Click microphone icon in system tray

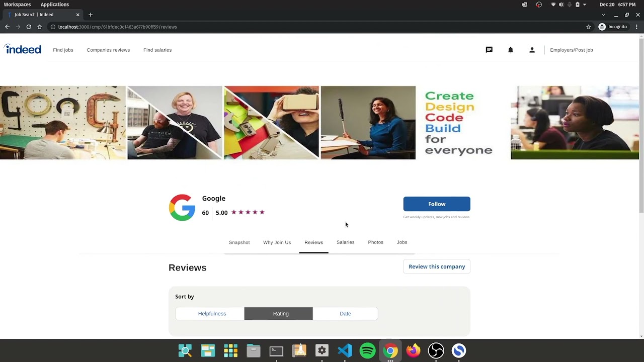tap(570, 5)
